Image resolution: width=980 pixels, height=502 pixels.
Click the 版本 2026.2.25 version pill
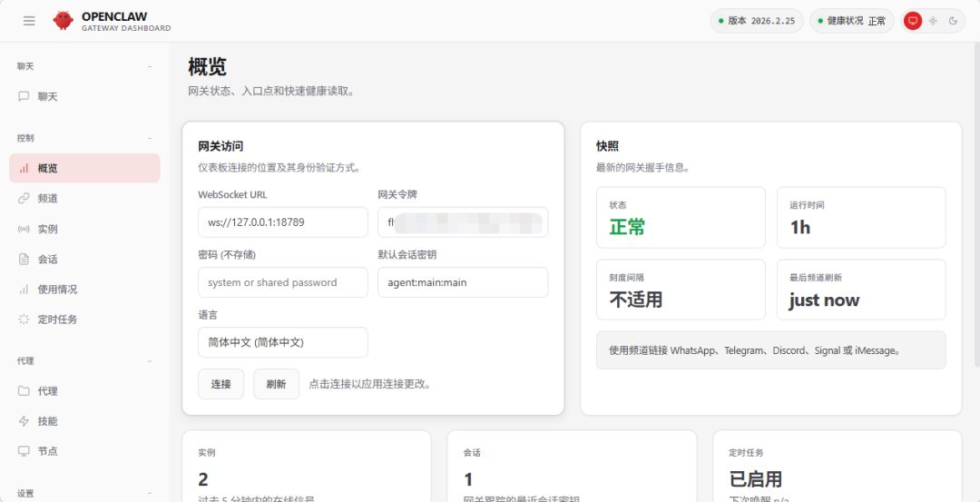(757, 21)
